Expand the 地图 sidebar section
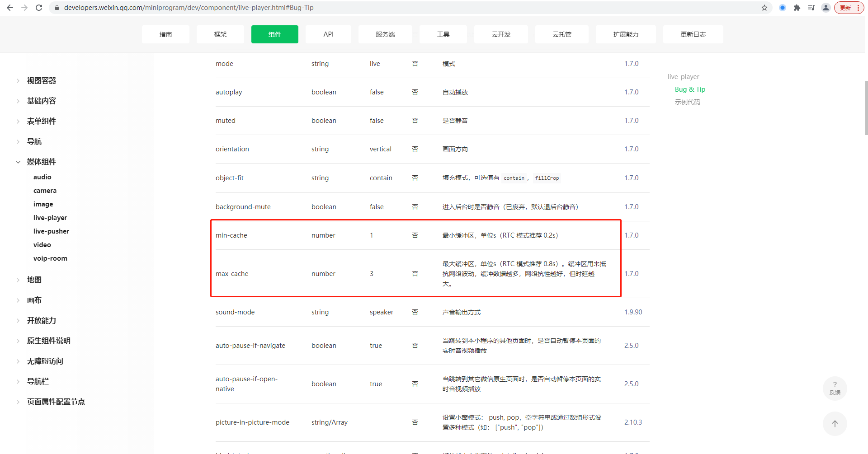This screenshot has height=454, width=868. pyautogui.click(x=34, y=280)
